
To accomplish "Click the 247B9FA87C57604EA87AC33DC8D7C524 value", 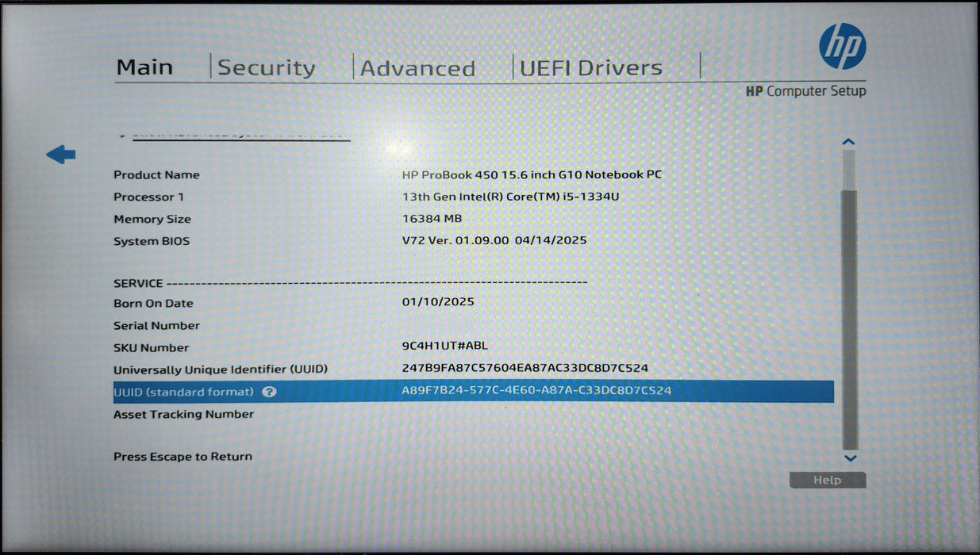I will 525,369.
